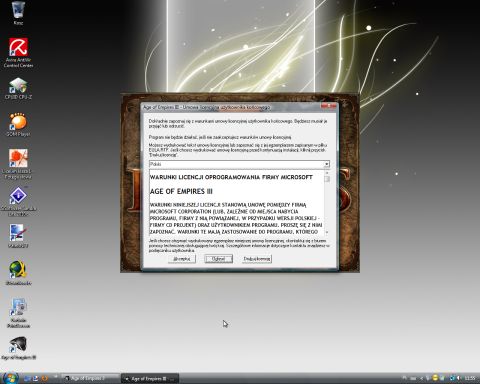Click the volume speaker tray icon
480x384 pixels.
point(459,378)
